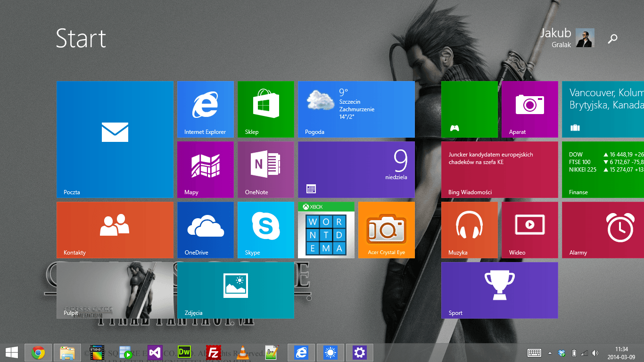The image size is (644, 362).
Task: Check the battery status tray icon
Action: click(x=574, y=353)
